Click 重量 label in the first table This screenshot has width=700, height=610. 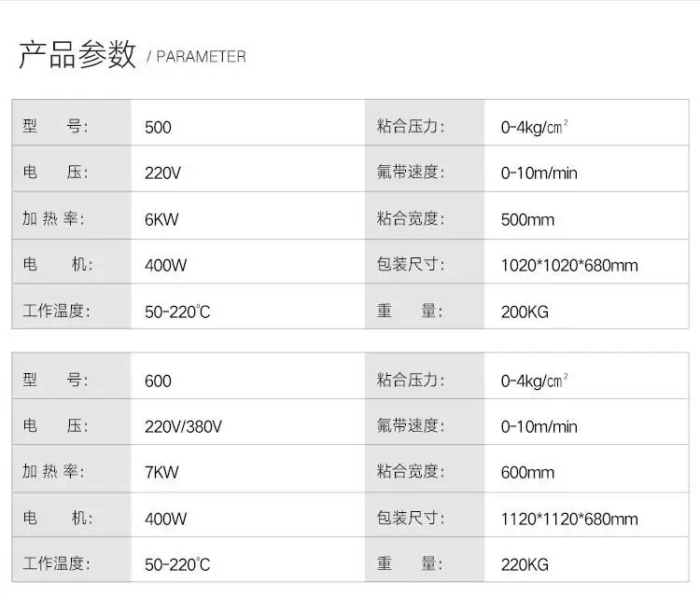[x=410, y=311]
